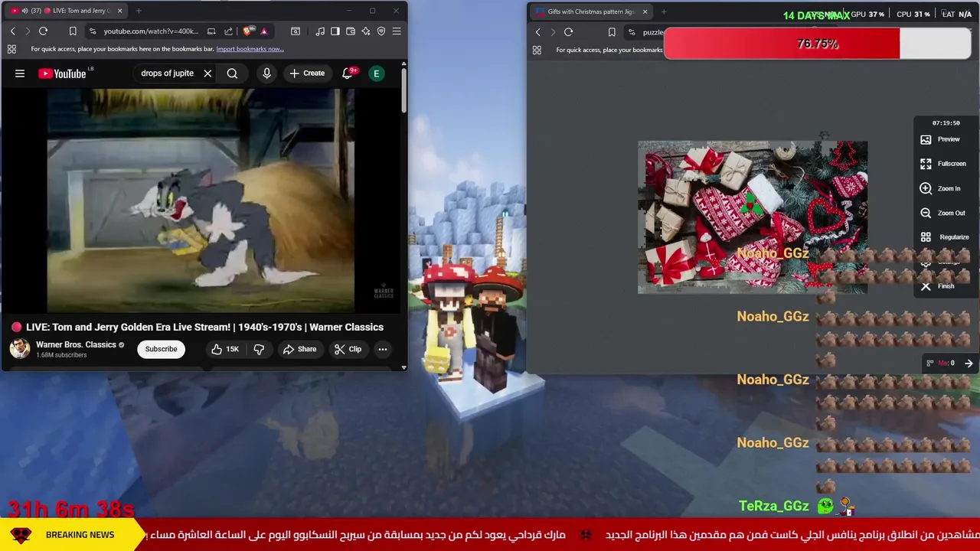Open YouTube notifications bell

coord(348,73)
